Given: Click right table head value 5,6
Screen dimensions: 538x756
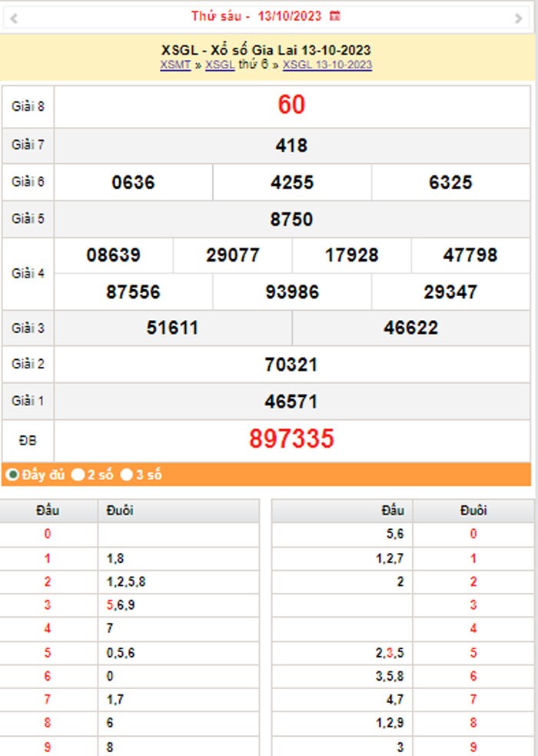Looking at the screenshot, I should coord(395,534).
